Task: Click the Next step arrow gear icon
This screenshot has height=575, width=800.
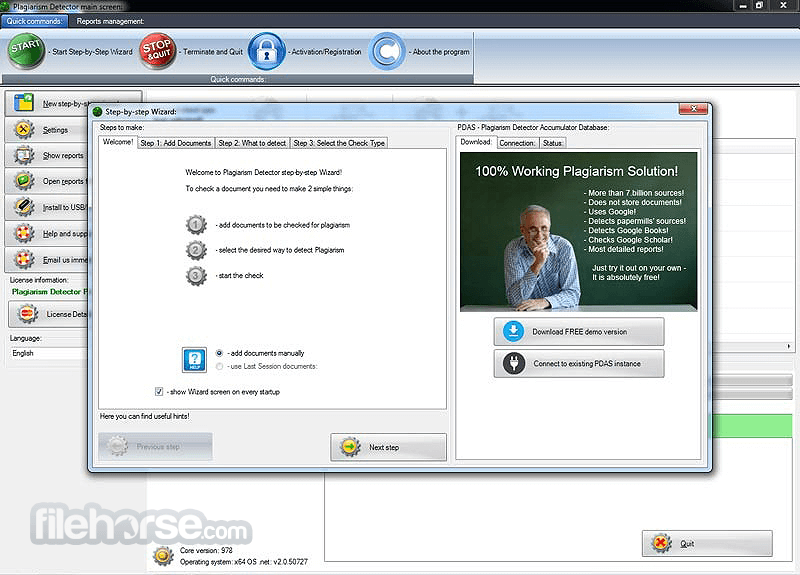Action: 350,447
